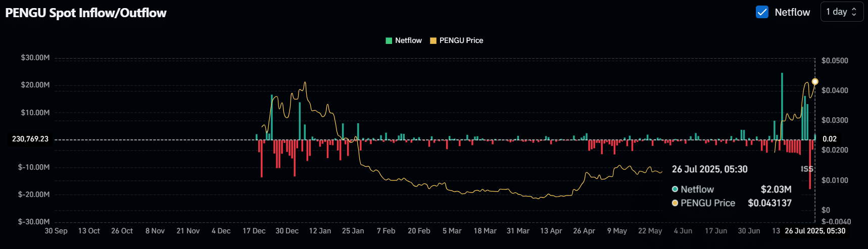Toggle Netflow series via legend label
The image size is (868, 249).
click(x=408, y=40)
